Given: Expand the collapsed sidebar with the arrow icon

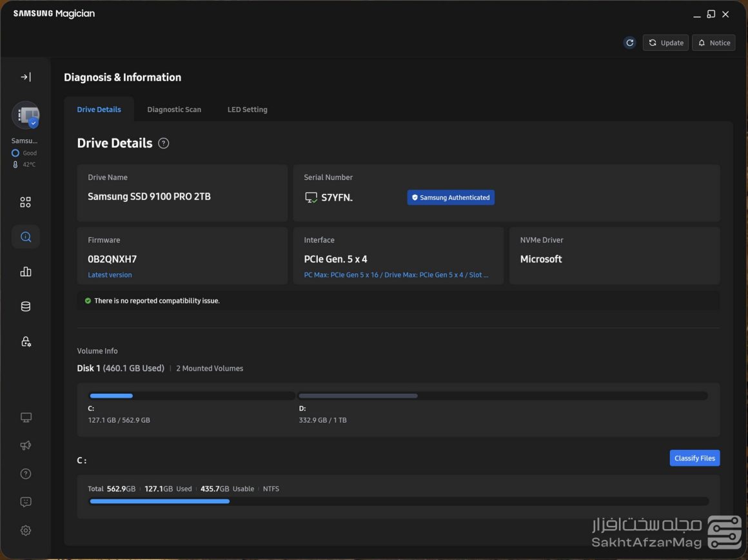Looking at the screenshot, I should point(26,77).
